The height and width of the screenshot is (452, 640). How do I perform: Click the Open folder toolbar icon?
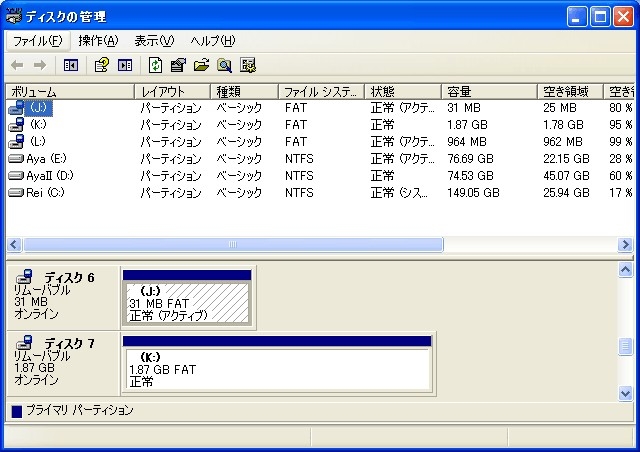coord(201,65)
